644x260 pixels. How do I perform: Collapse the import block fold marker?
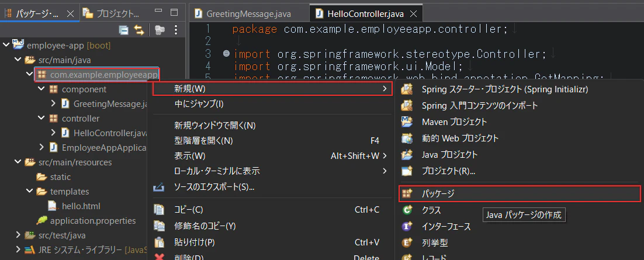[226, 54]
